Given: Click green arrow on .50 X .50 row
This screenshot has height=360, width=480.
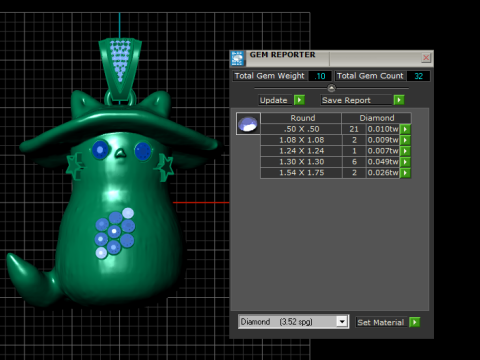Looking at the screenshot, I should click(405, 129).
